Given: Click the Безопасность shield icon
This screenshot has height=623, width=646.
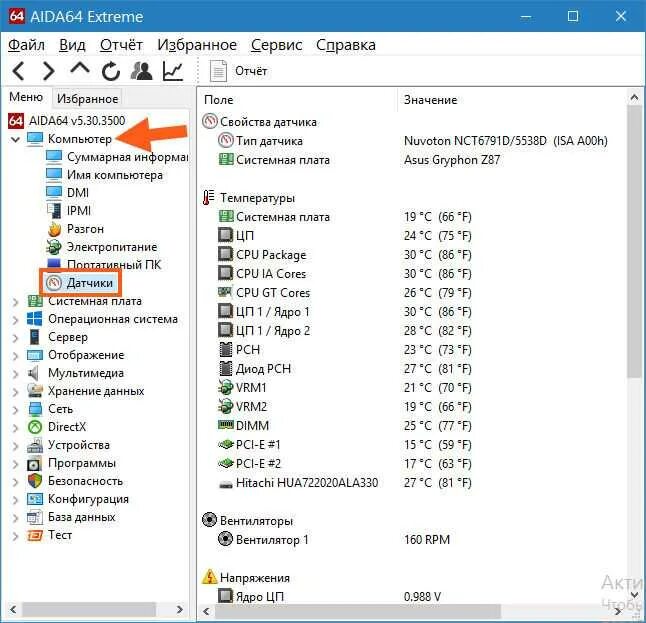Looking at the screenshot, I should (x=35, y=481).
